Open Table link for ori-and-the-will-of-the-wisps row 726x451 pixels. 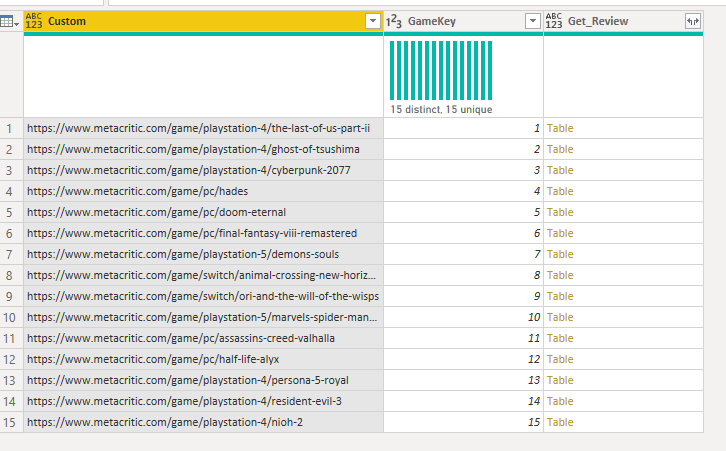[x=560, y=296]
